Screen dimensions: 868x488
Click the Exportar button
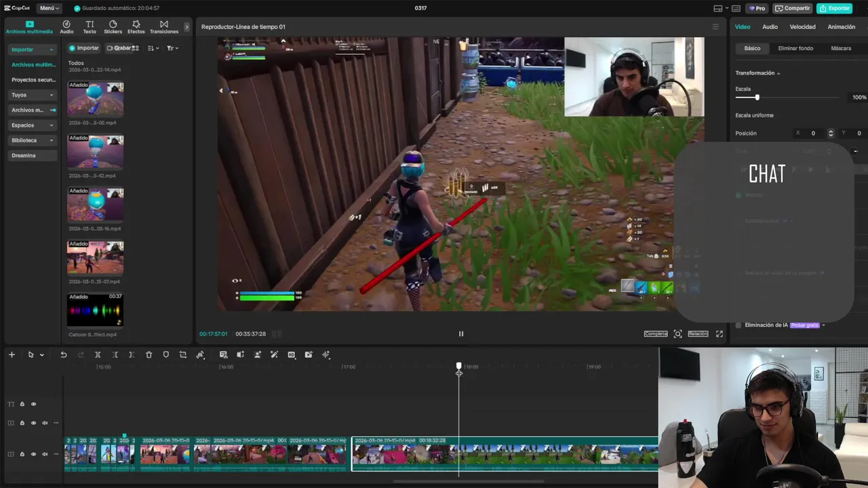[834, 8]
